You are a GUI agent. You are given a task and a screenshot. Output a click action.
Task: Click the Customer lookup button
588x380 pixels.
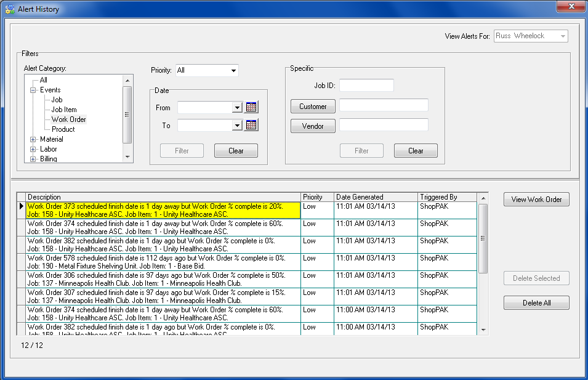pos(313,107)
